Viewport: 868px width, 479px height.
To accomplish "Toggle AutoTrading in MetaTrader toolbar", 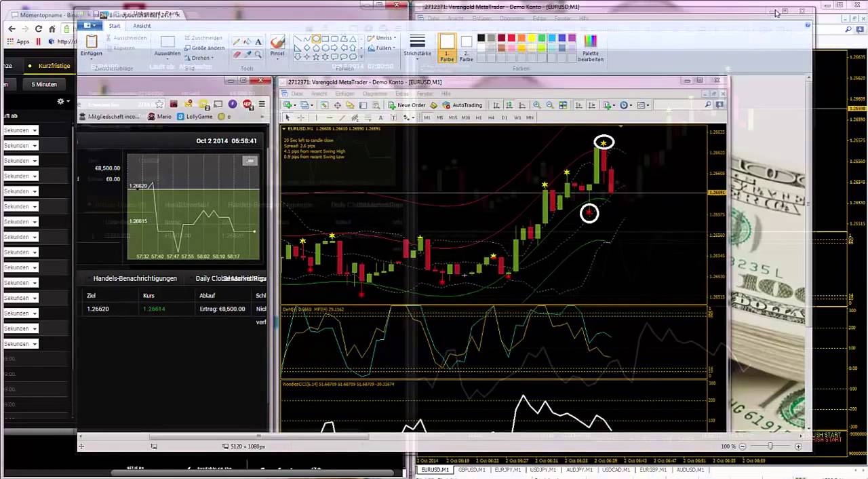I will coord(462,105).
